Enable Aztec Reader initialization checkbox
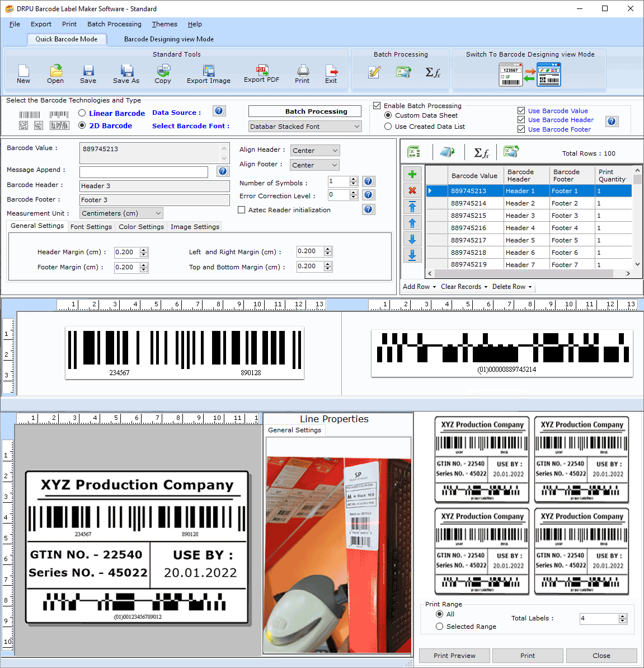This screenshot has height=668, width=644. (x=242, y=210)
